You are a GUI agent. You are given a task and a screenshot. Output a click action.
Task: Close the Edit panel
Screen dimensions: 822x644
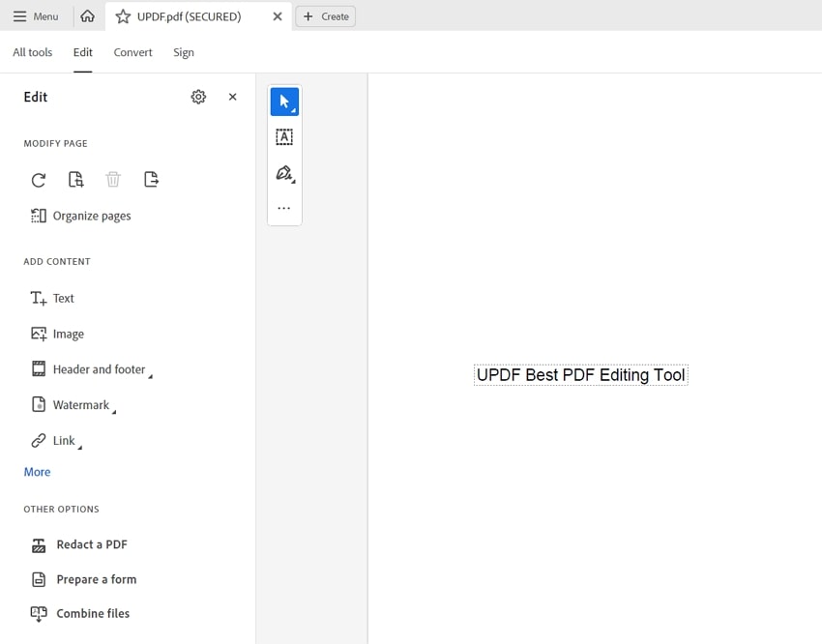coord(233,97)
